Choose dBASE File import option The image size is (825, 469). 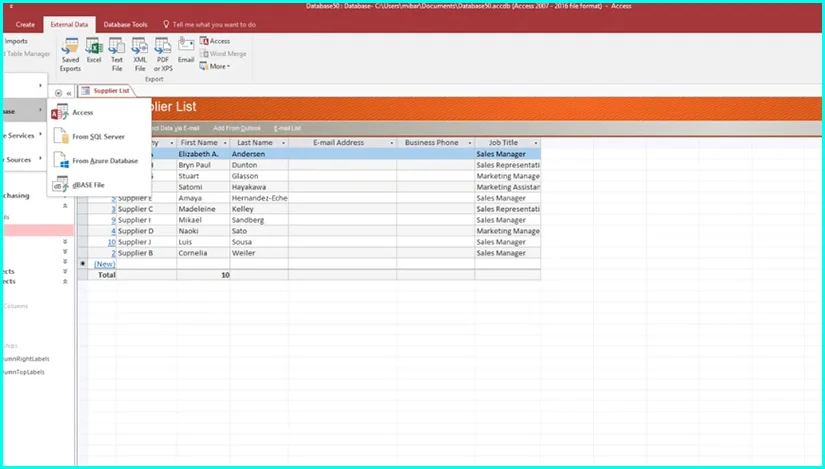point(88,184)
